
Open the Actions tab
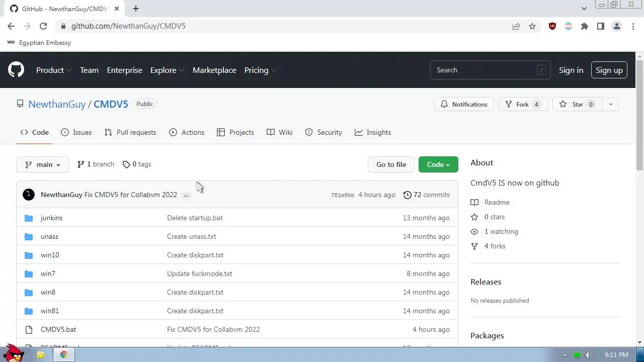[187, 132]
